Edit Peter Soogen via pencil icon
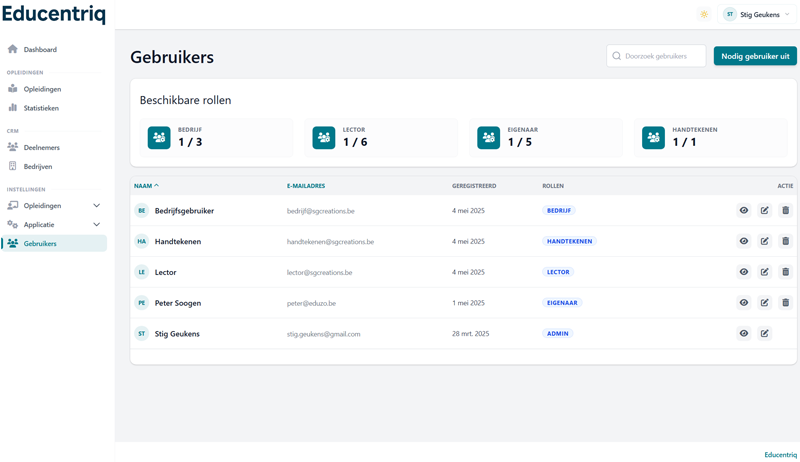The width and height of the screenshot is (800, 462). 765,303
